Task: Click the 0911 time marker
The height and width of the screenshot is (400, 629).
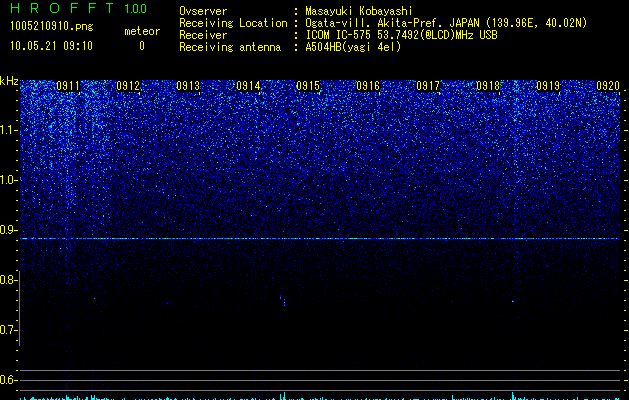Action: (68, 86)
